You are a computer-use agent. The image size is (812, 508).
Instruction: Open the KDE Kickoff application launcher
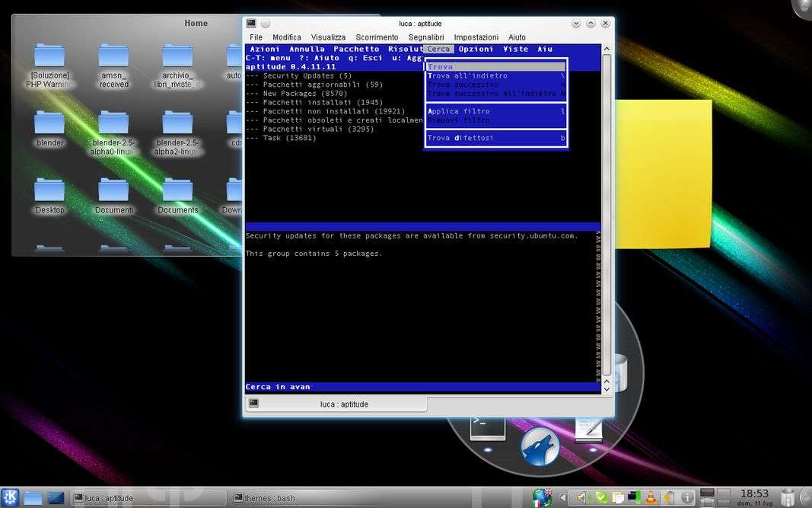10,497
